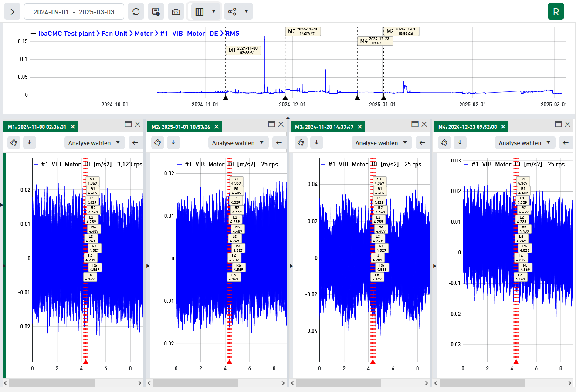Open the Analyse wählen dropdown in M1
576x392 pixels.
point(95,142)
